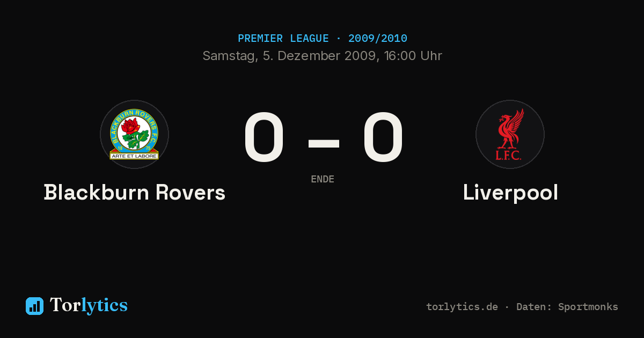Click the Liverpool L.F.C. club crest
The height and width of the screenshot is (338, 644).
coord(510,134)
